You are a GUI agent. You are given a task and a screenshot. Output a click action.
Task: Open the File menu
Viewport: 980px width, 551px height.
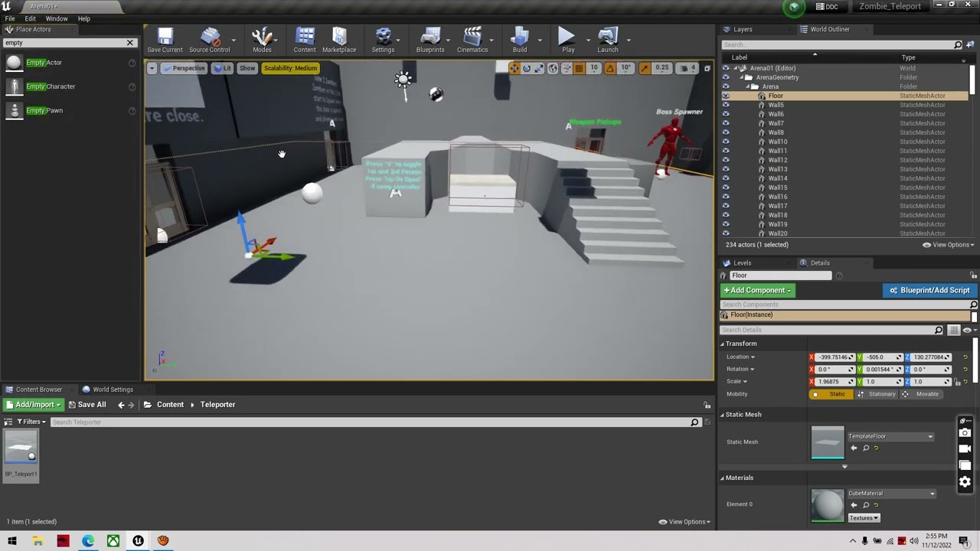click(x=10, y=18)
